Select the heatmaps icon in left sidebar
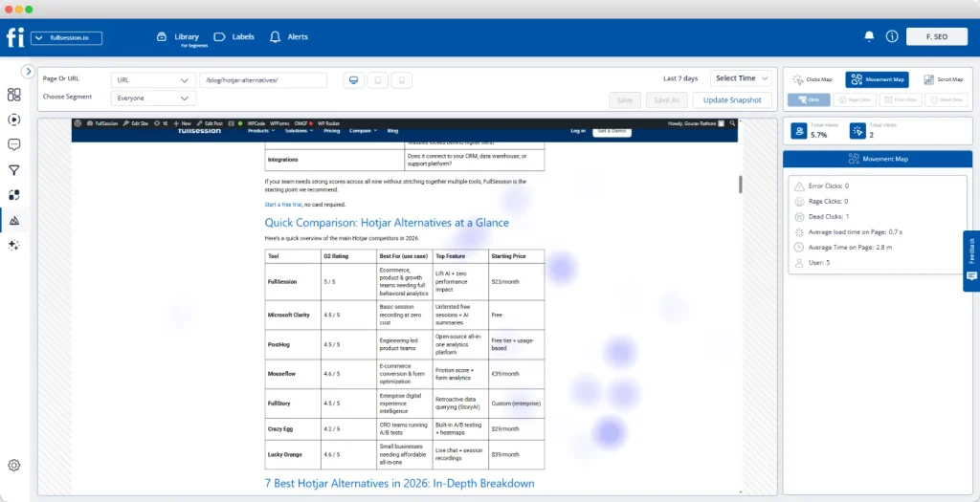Image resolution: width=980 pixels, height=502 pixels. [x=14, y=221]
